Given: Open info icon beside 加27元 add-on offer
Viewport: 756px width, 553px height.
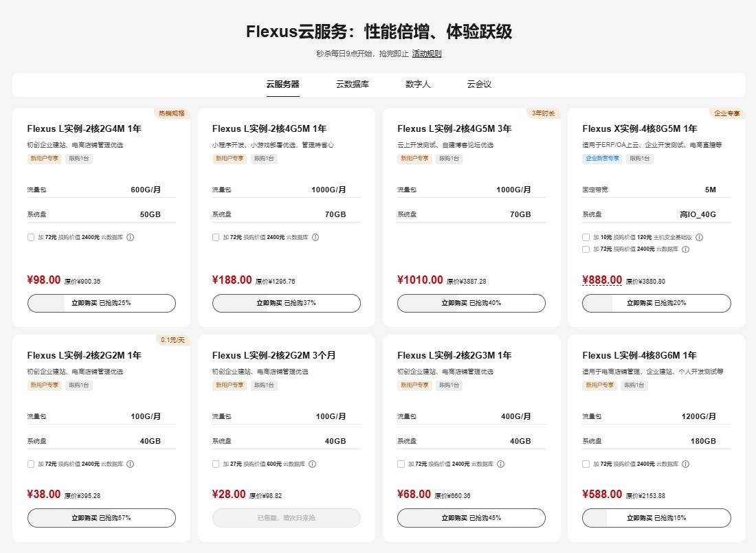Looking at the screenshot, I should (313, 464).
